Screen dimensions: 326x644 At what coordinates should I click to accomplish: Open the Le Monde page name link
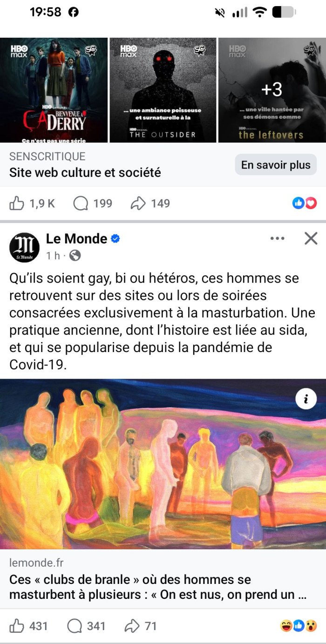tap(77, 239)
